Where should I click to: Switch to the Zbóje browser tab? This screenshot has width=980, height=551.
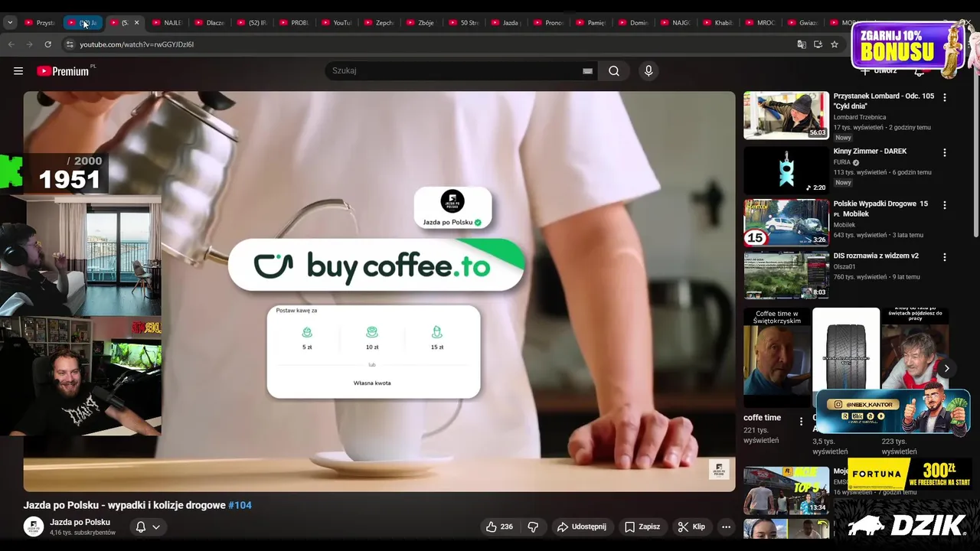[x=420, y=22]
